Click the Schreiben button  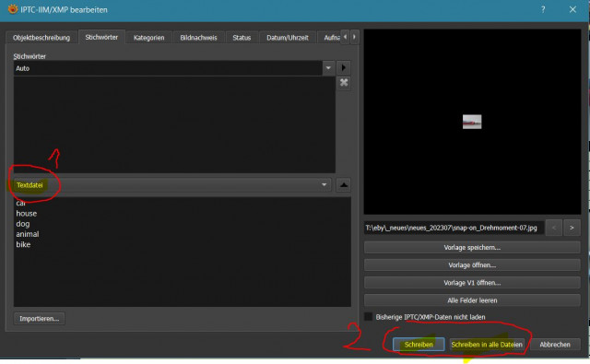[x=419, y=345]
